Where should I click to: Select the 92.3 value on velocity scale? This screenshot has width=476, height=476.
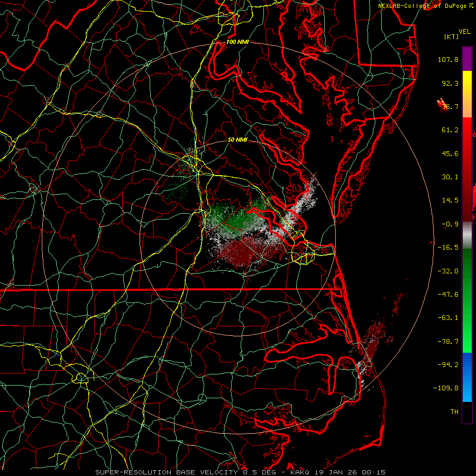(x=450, y=83)
